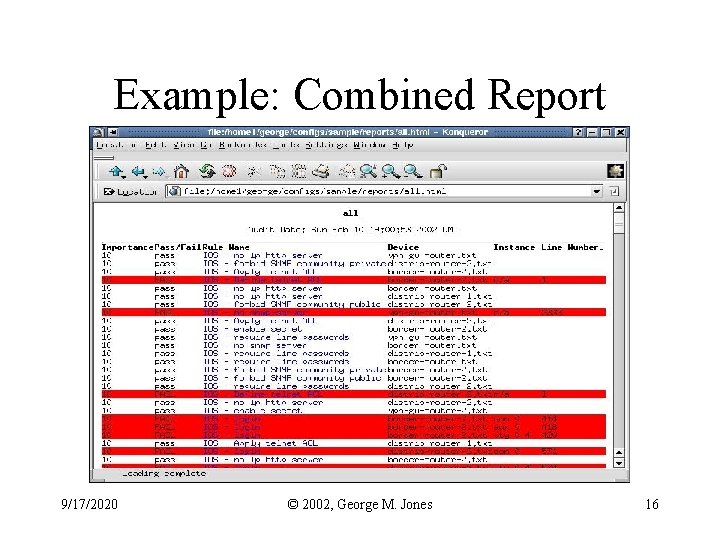Click the Copy toolbar icon

(277, 172)
